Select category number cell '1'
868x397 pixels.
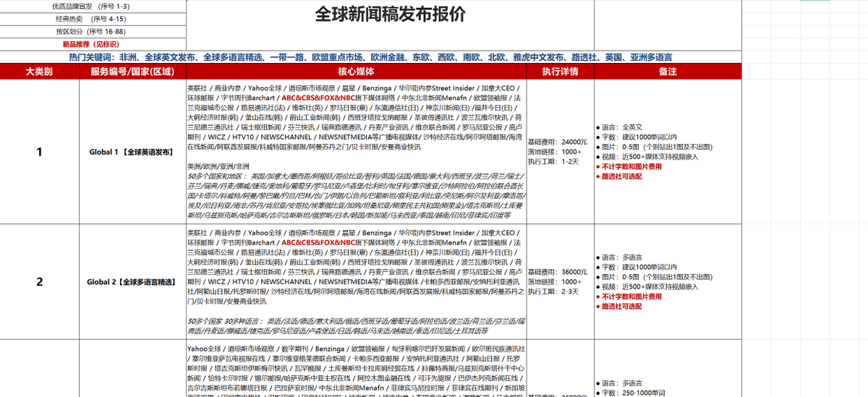tap(39, 152)
